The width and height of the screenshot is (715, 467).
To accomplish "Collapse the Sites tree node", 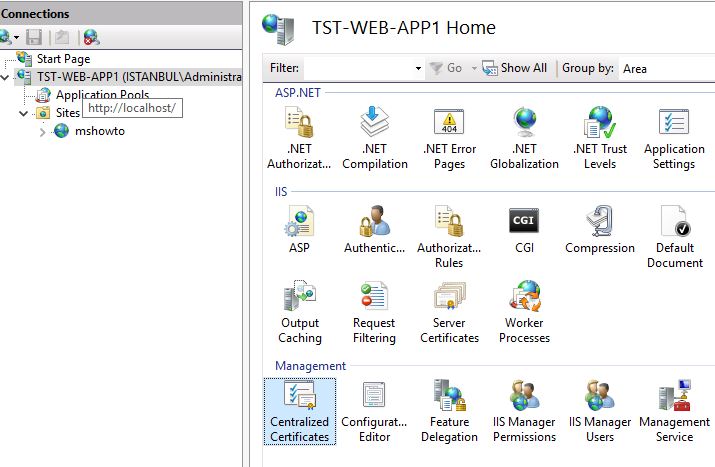I will pyautogui.click(x=23, y=113).
